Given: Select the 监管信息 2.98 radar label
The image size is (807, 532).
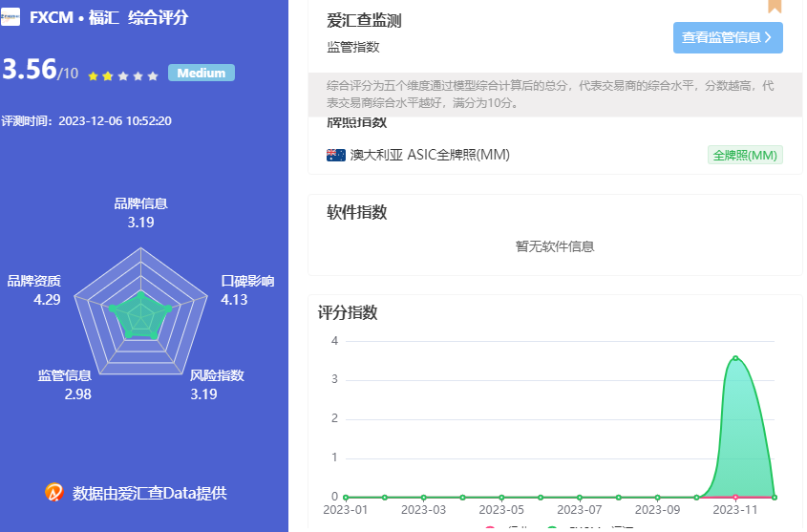Looking at the screenshot, I should (65, 384).
